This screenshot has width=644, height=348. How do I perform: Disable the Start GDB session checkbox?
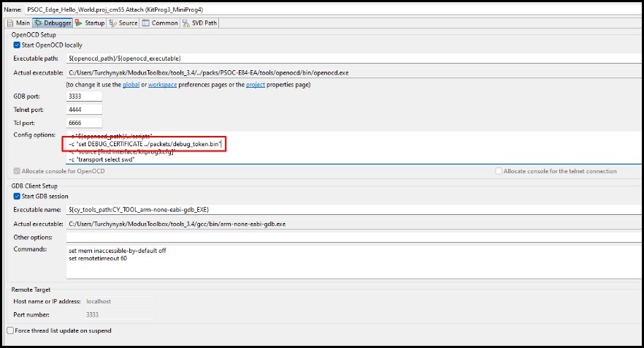pos(17,195)
